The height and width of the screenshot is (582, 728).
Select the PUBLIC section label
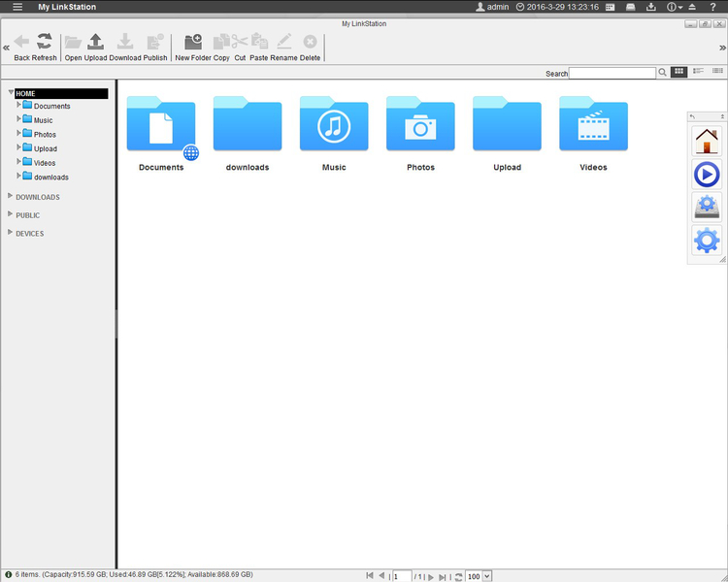coord(28,215)
